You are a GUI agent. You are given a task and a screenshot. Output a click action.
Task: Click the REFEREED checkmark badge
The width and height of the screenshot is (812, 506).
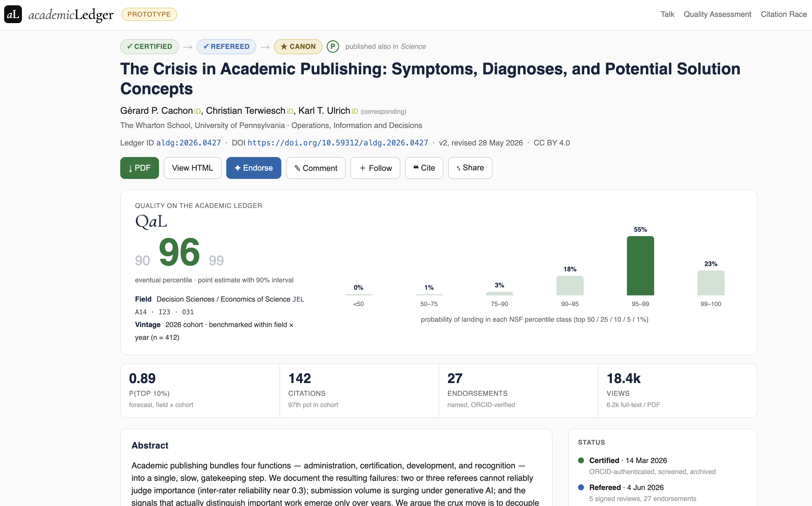(x=227, y=47)
